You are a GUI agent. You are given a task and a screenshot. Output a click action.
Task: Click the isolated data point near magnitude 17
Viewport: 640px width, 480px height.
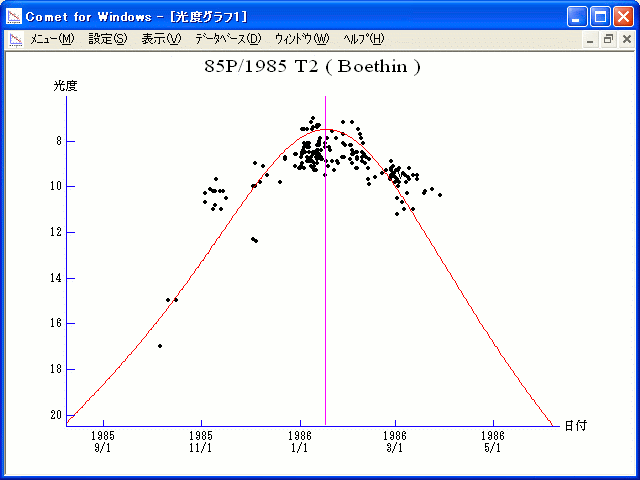pos(160,346)
